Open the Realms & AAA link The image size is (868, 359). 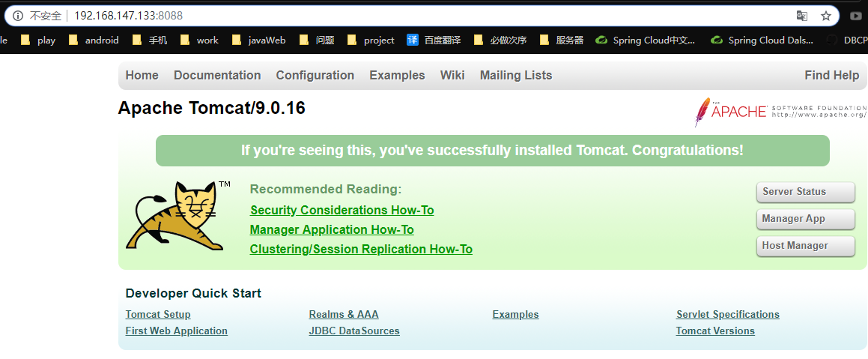point(344,315)
